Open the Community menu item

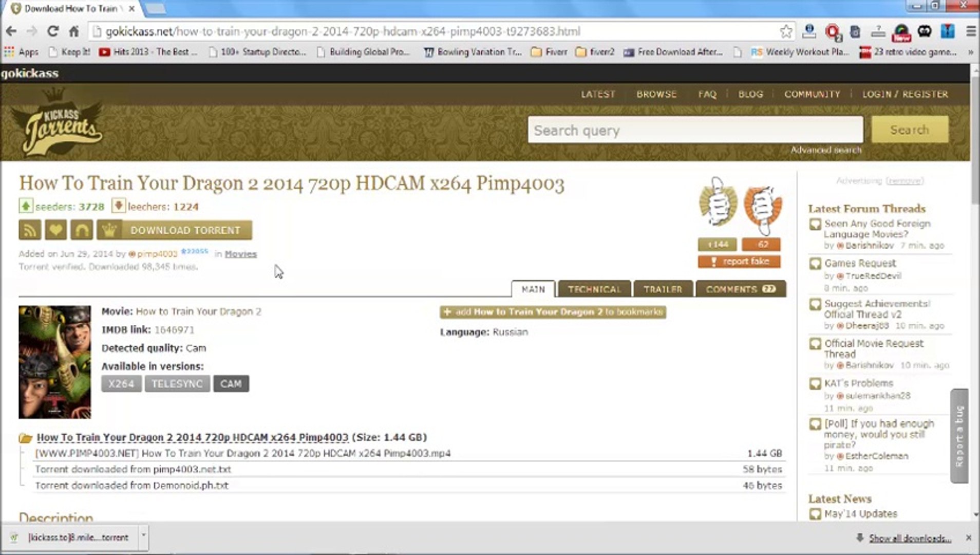pos(812,95)
